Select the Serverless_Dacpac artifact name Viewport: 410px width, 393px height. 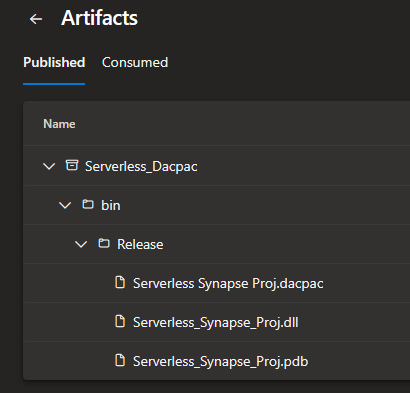point(141,166)
